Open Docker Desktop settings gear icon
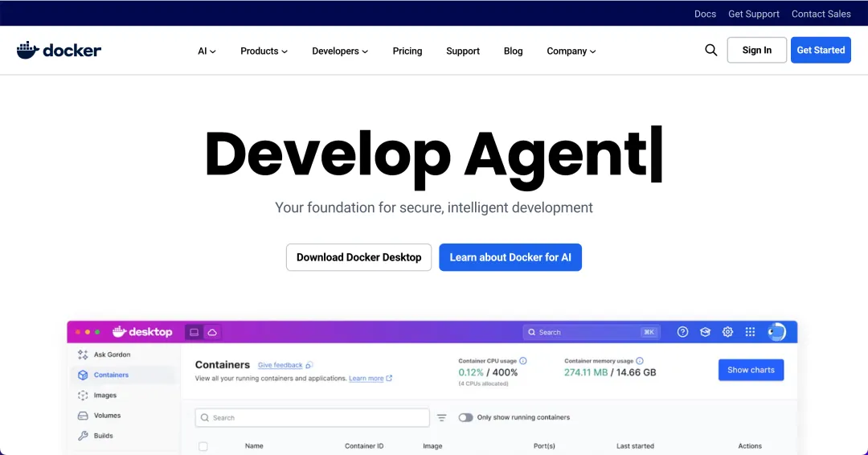The height and width of the screenshot is (455, 868). [727, 331]
